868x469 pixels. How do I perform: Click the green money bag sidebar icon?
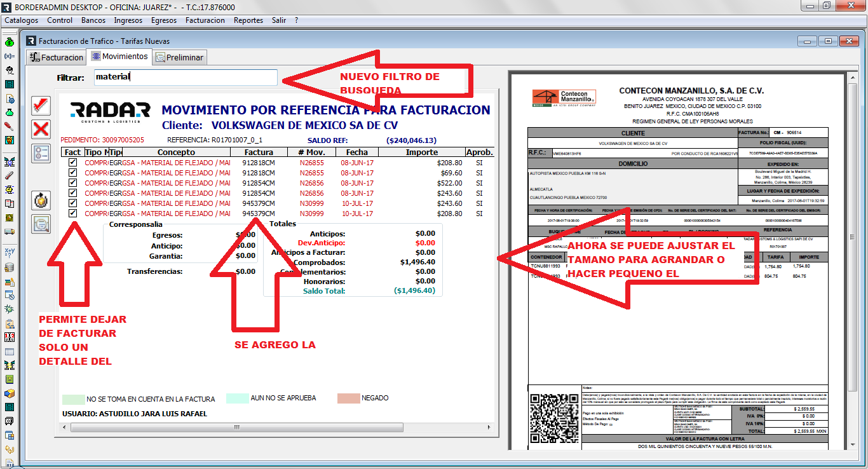pyautogui.click(x=10, y=43)
